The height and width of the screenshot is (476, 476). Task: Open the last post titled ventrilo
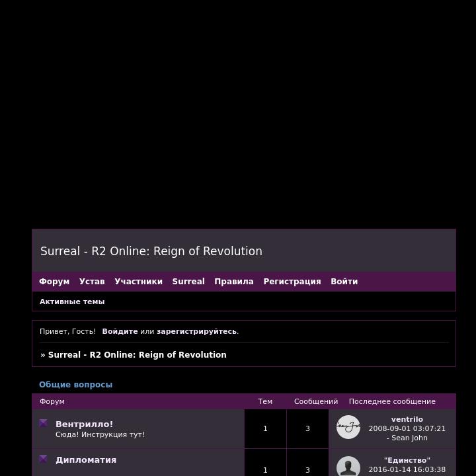[x=407, y=419]
